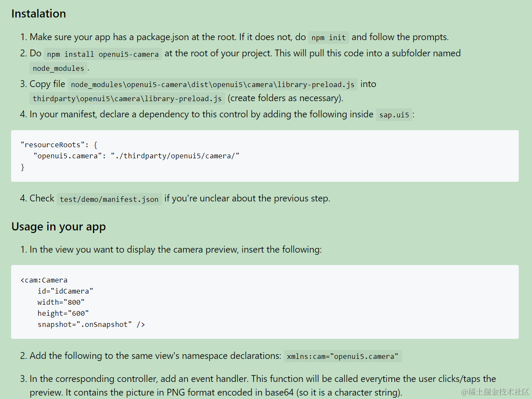Click the 'node_modules' inline code
Viewport: 532px width, 399px height.
pyautogui.click(x=58, y=68)
